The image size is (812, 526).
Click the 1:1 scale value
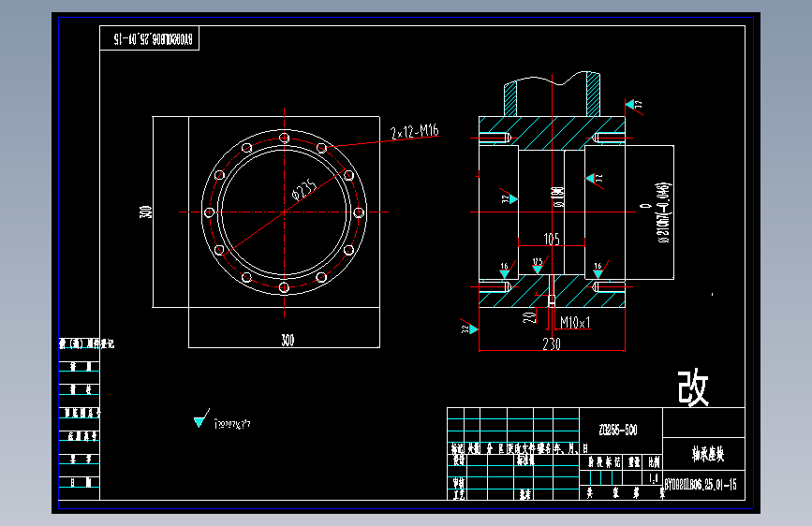coord(654,478)
